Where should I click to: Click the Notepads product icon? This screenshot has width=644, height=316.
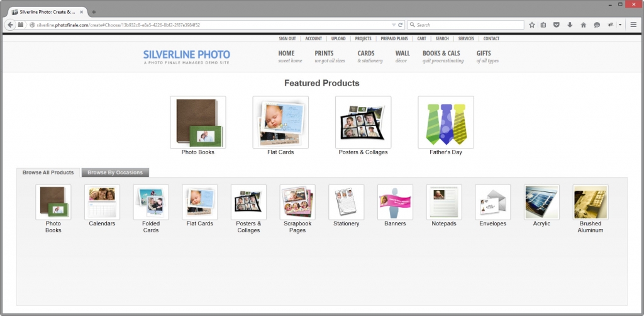[444, 201]
